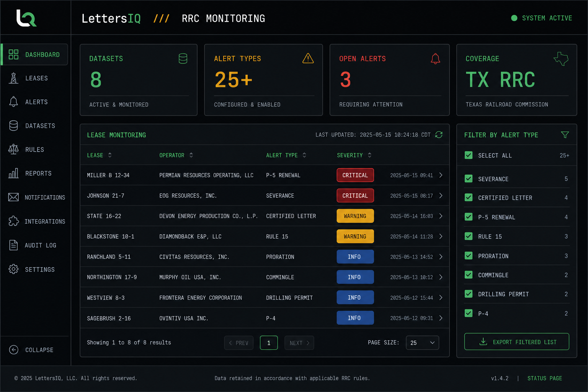Click Collapse sidebar label
Viewport: 588px width, 392px height.
(x=39, y=350)
